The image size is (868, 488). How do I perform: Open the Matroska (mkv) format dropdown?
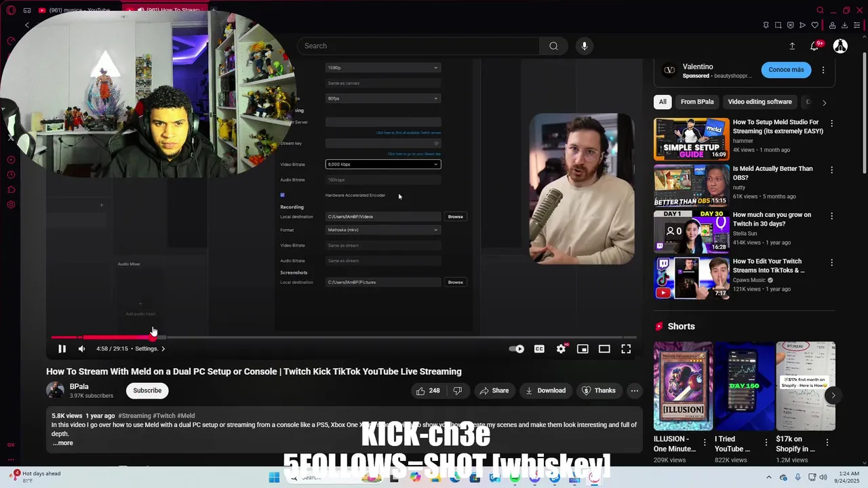(383, 230)
